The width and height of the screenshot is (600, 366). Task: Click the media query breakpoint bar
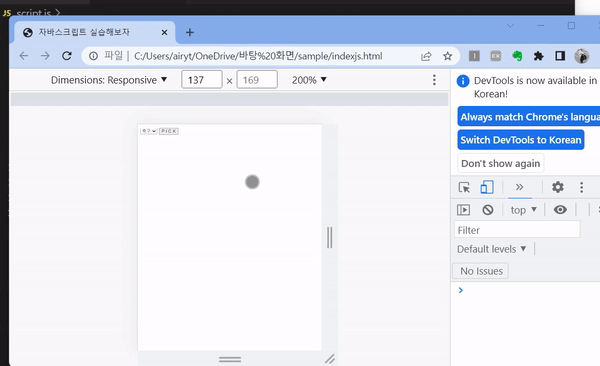click(x=229, y=99)
